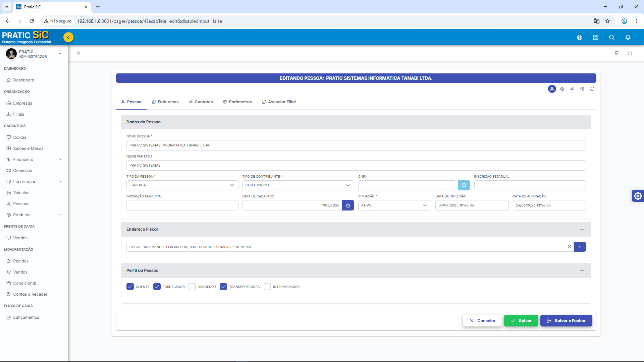
Task: Expand the Localização sidebar menu
Action: (x=34, y=182)
